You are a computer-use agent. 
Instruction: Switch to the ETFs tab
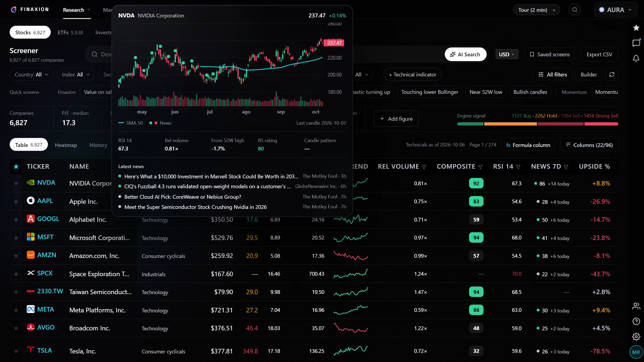tap(70, 32)
